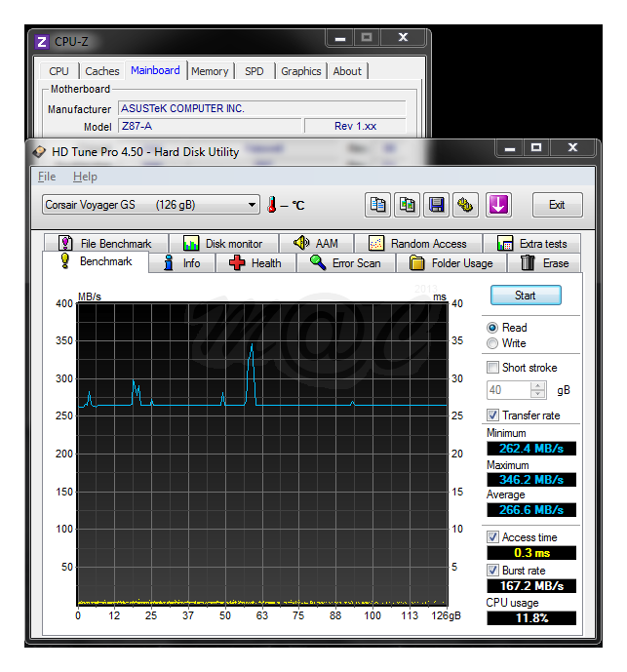
Task: Switch to the SPD tab in CPU-Z
Action: tap(255, 71)
